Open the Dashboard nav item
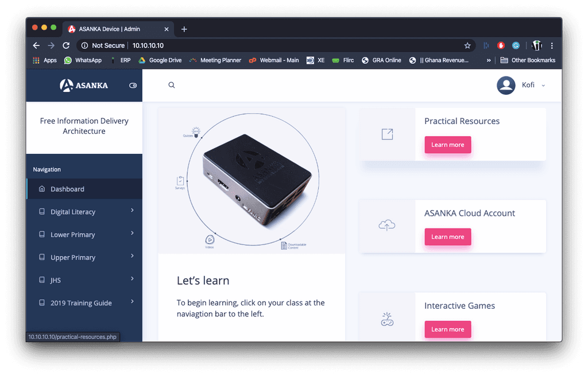This screenshot has width=588, height=376. [84, 189]
